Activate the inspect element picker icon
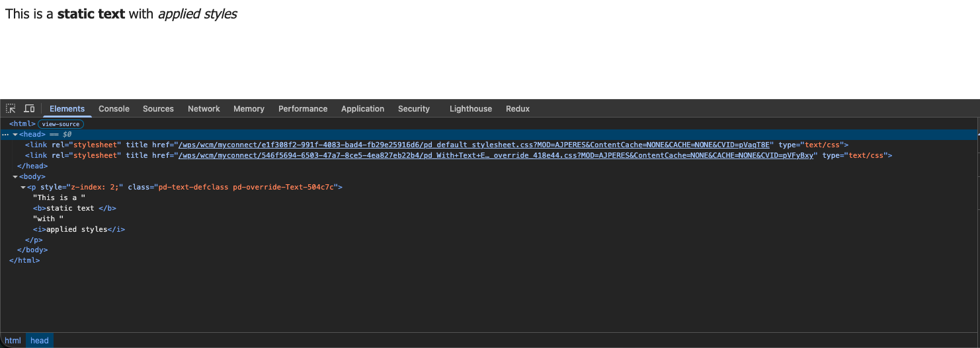980x348 pixels. pyautogui.click(x=11, y=108)
